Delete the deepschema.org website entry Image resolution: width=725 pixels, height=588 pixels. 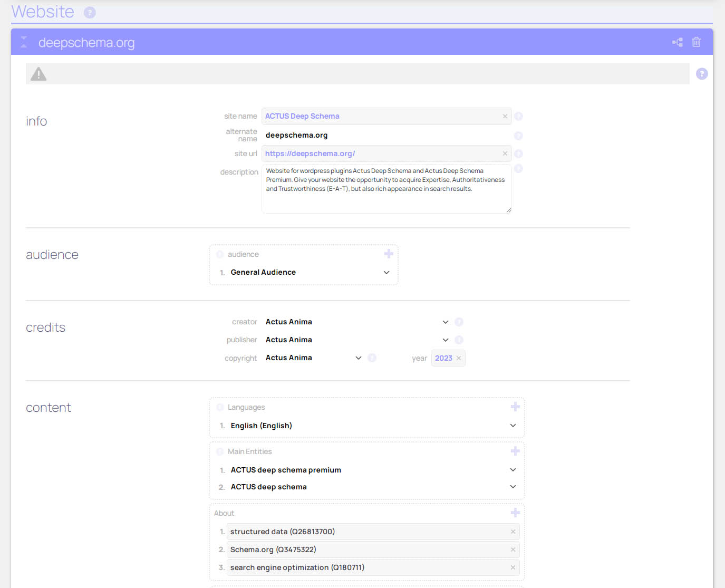tap(696, 42)
